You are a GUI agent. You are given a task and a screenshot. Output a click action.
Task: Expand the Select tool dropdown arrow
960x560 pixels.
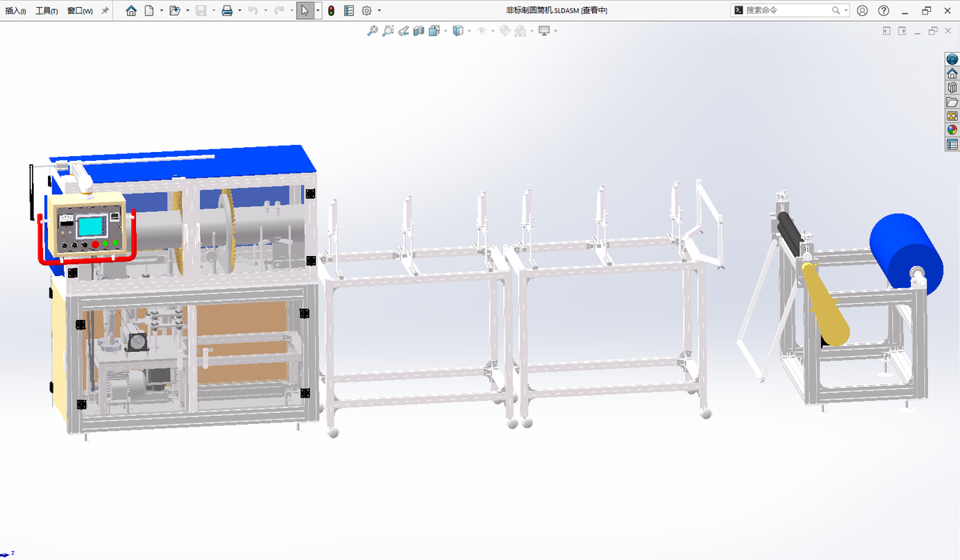(x=318, y=11)
